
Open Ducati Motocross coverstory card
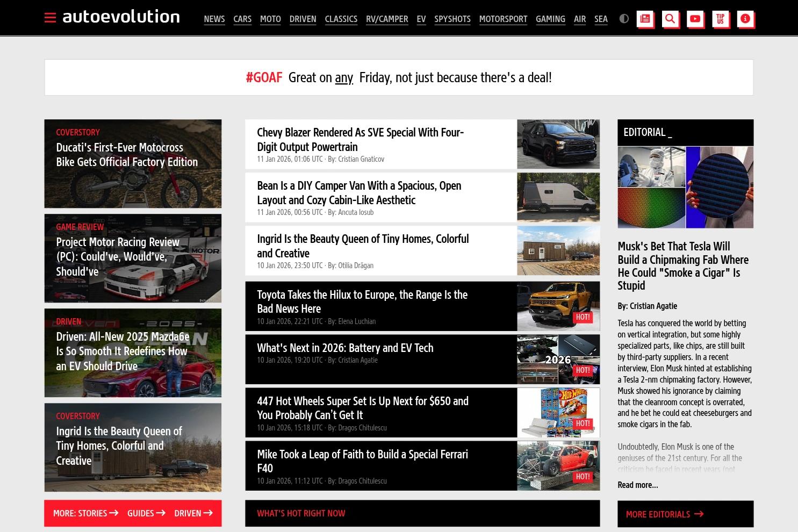(133, 163)
